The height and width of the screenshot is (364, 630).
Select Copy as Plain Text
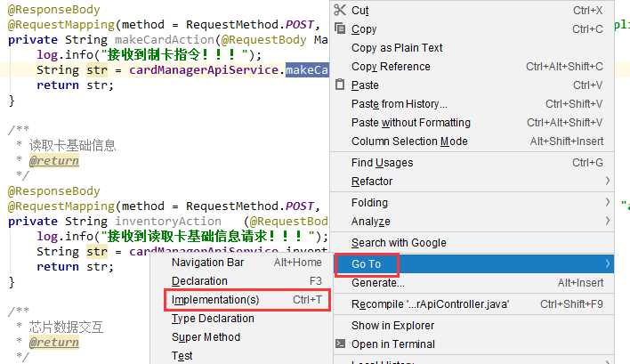[472, 48]
